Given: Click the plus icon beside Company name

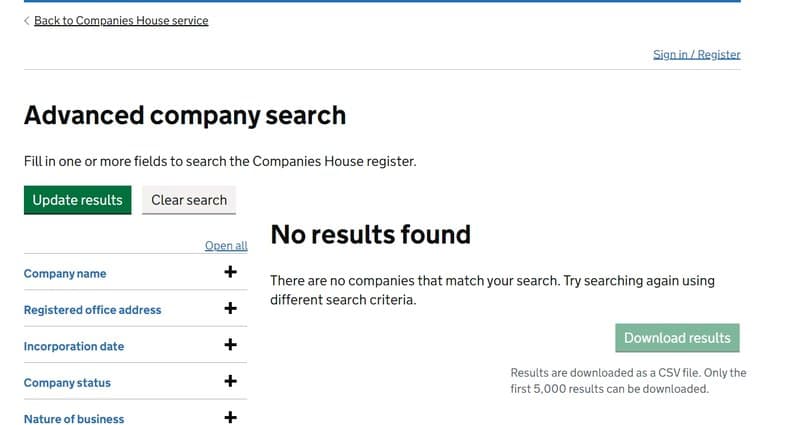Looking at the screenshot, I should 230,272.
